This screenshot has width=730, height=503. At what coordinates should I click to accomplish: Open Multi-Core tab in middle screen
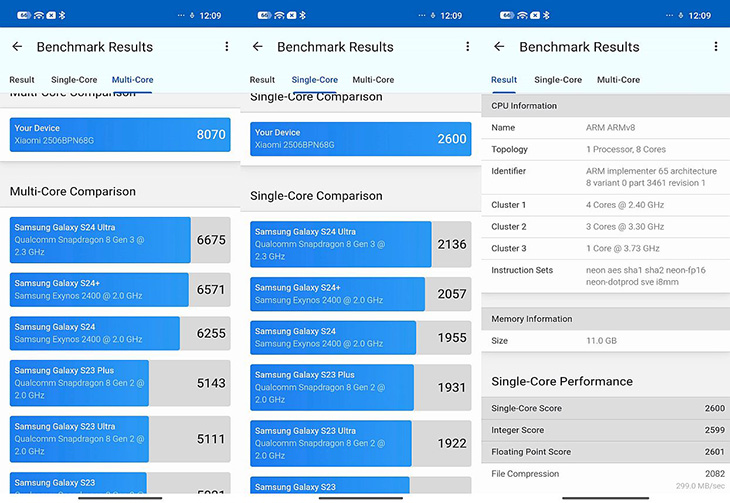pyautogui.click(x=373, y=80)
